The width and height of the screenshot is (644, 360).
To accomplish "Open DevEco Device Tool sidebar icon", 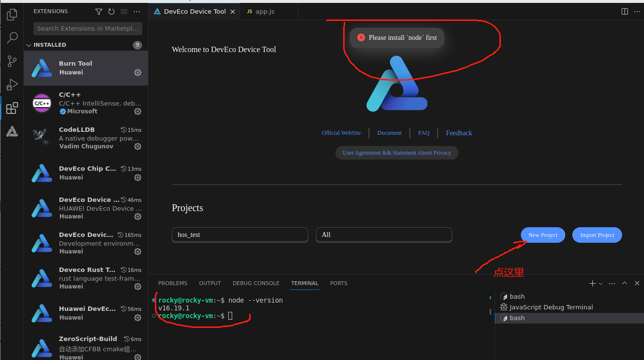I will coord(12,131).
